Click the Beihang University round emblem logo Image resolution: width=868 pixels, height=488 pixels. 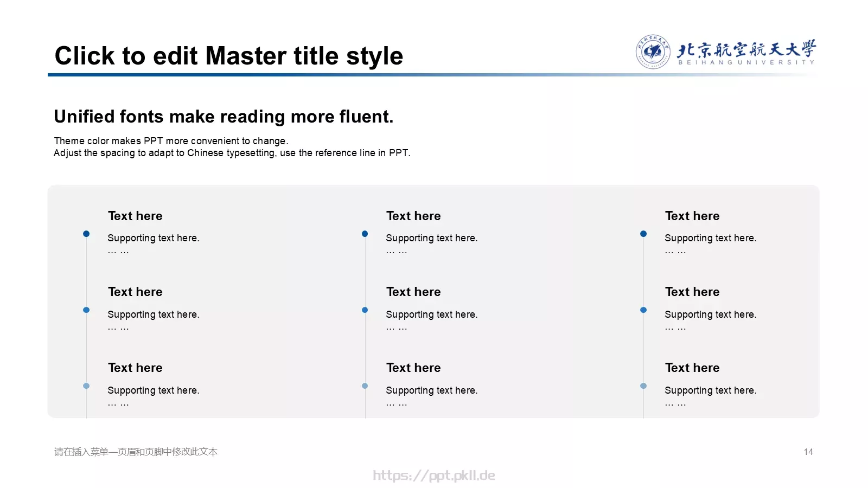point(653,52)
